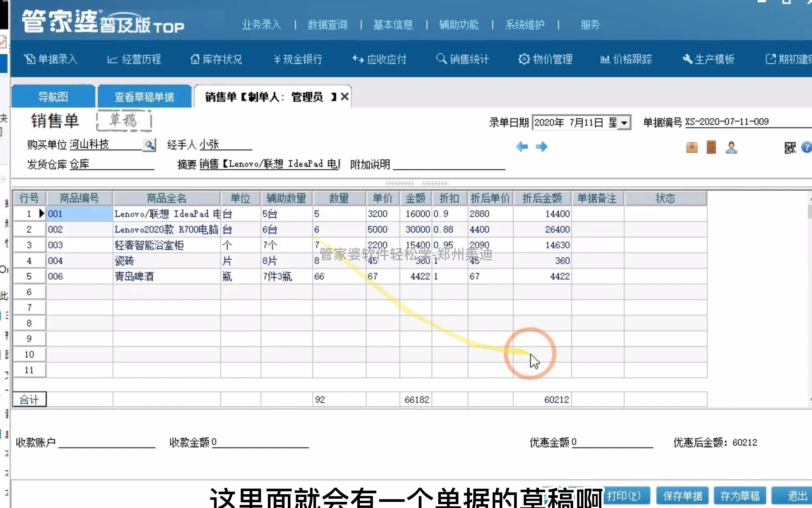Click the 收款账户 input field
Viewport: 812px width, 508px height.
click(107, 442)
